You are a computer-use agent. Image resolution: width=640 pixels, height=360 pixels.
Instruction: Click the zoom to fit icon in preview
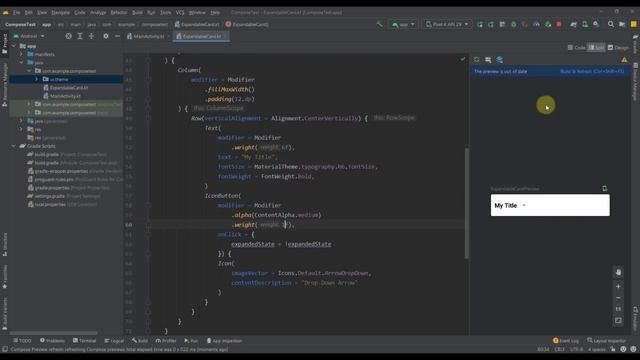click(618, 321)
